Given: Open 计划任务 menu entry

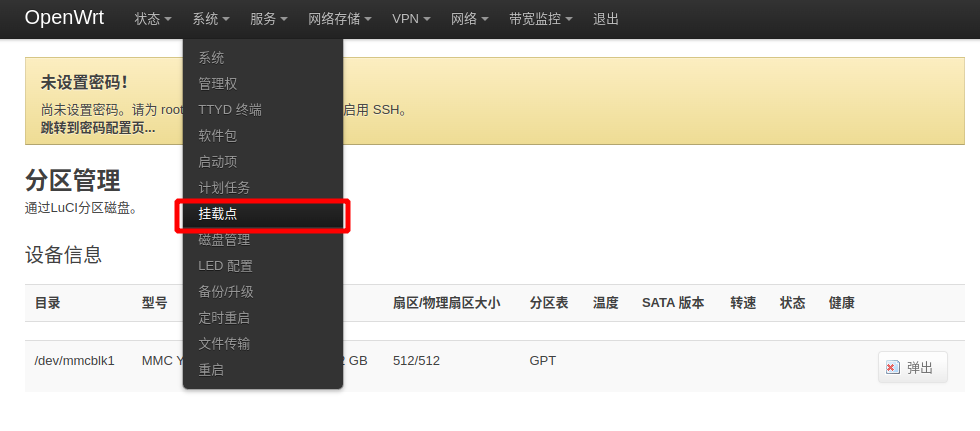Looking at the screenshot, I should (x=263, y=187).
